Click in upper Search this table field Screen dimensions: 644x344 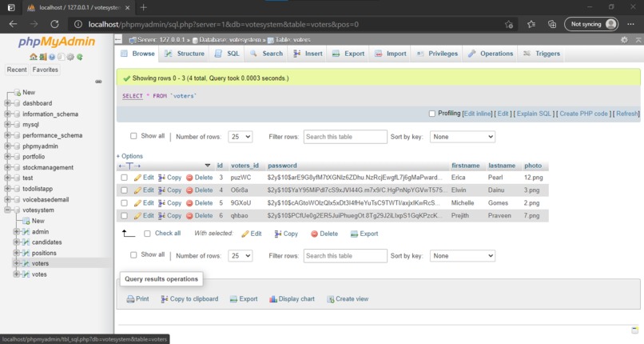[345, 137]
